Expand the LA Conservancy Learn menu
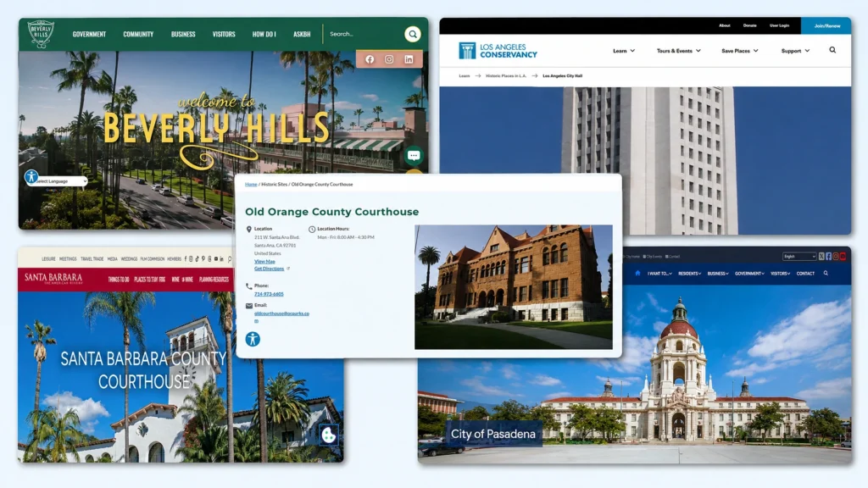 624,51
